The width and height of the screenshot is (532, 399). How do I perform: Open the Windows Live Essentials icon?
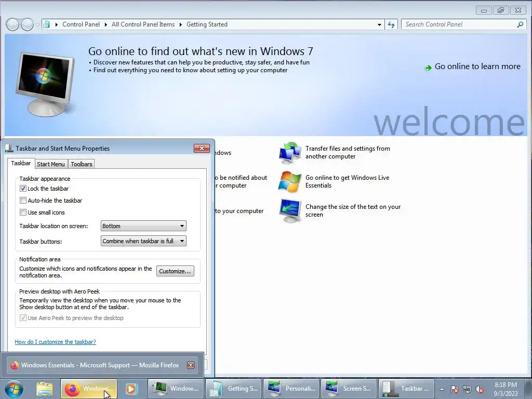[290, 182]
